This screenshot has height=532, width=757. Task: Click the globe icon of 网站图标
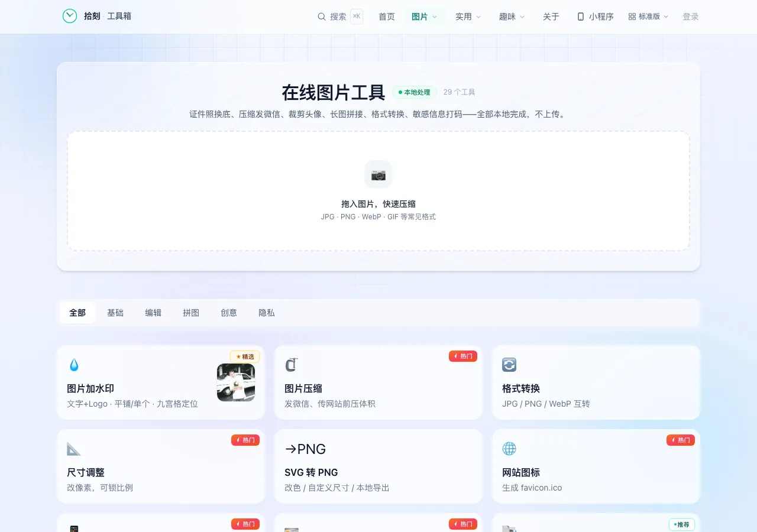point(509,449)
